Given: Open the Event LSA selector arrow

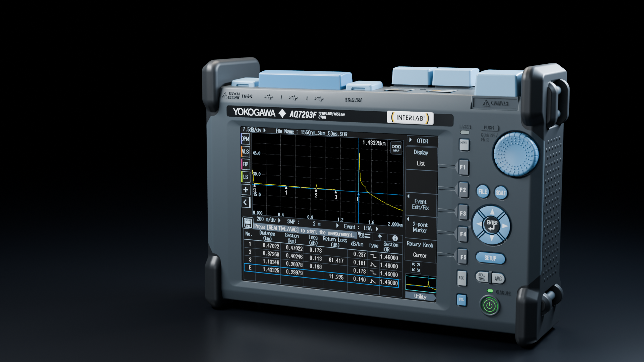Looking at the screenshot, I should pyautogui.click(x=377, y=229).
